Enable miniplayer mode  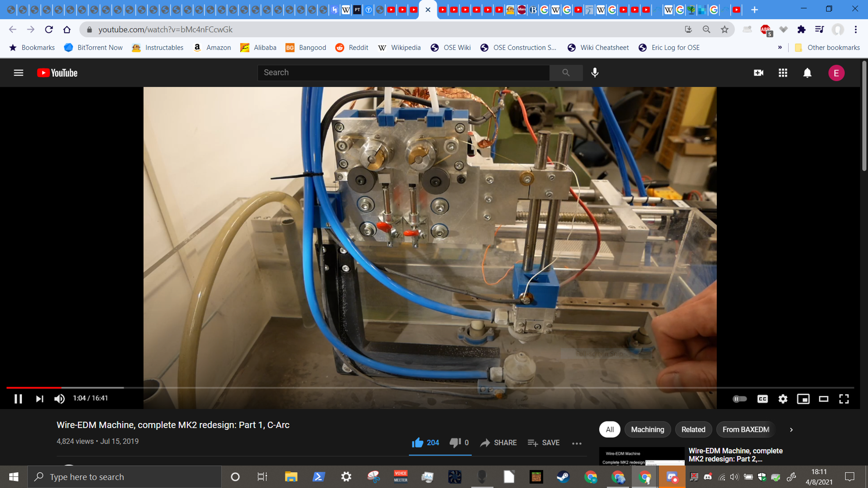pos(803,399)
